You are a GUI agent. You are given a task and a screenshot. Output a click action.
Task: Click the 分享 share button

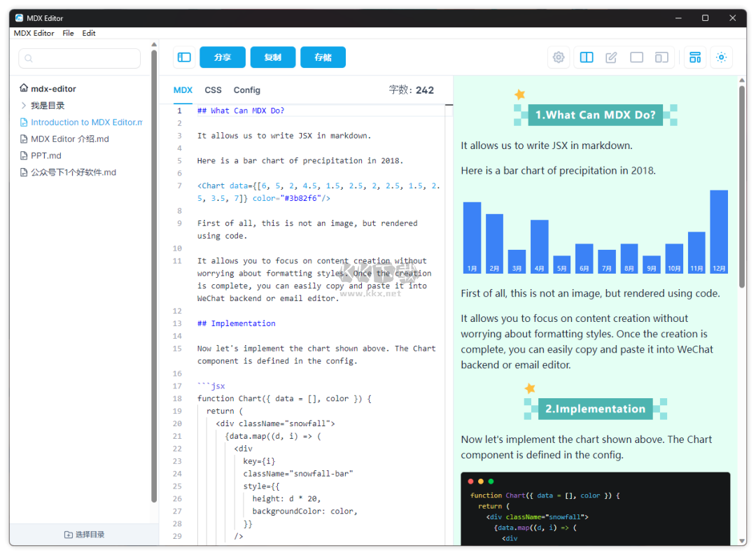[223, 57]
